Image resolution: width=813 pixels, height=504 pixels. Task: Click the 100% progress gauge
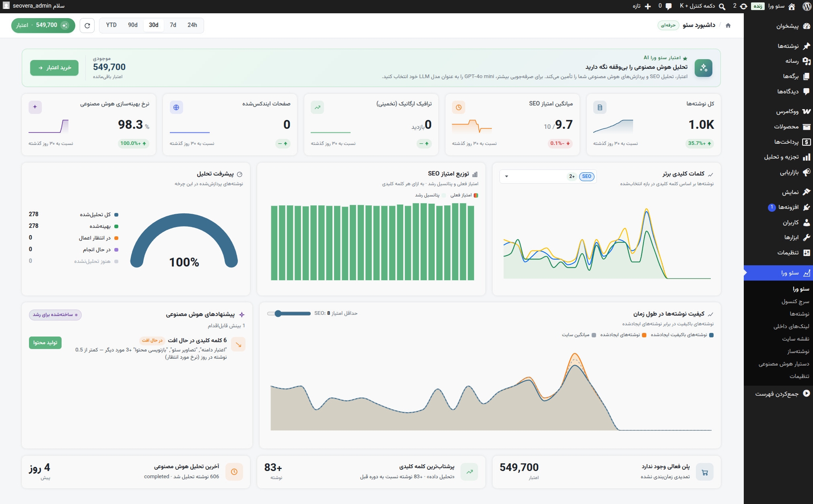[184, 242]
